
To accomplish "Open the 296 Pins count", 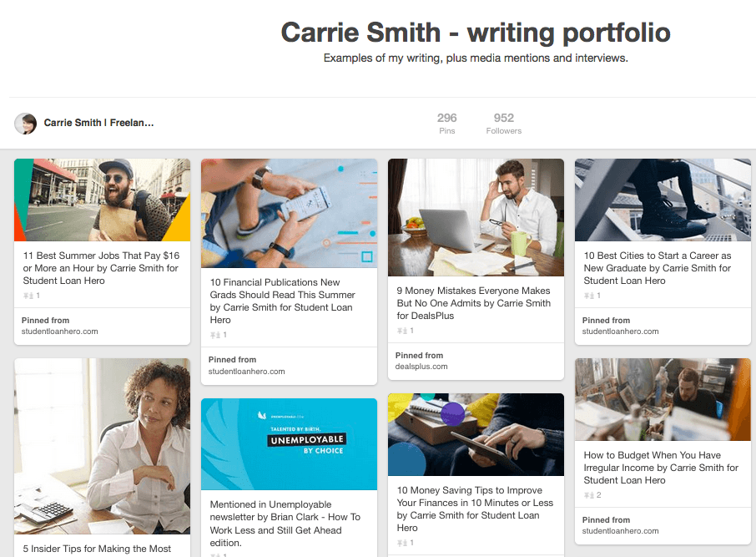I will [x=447, y=124].
